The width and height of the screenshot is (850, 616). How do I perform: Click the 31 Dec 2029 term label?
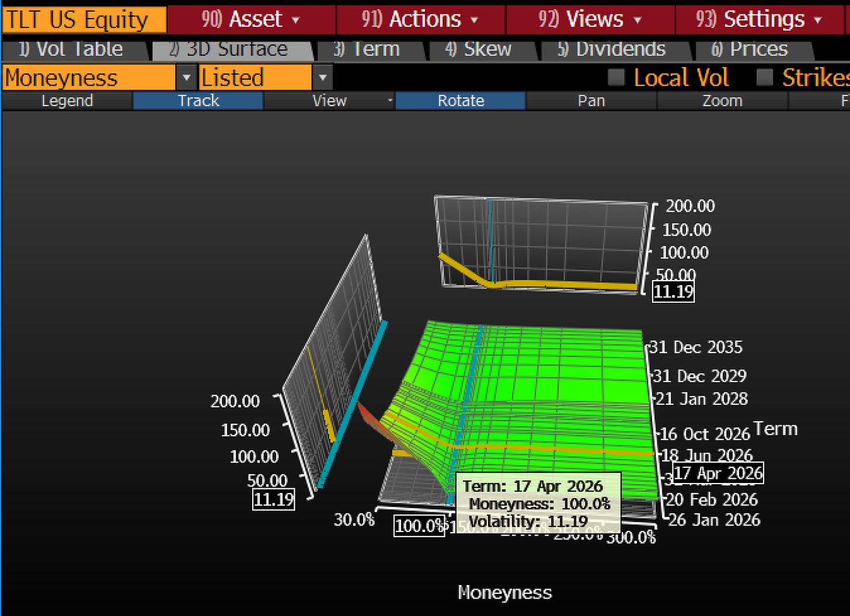coord(700,376)
